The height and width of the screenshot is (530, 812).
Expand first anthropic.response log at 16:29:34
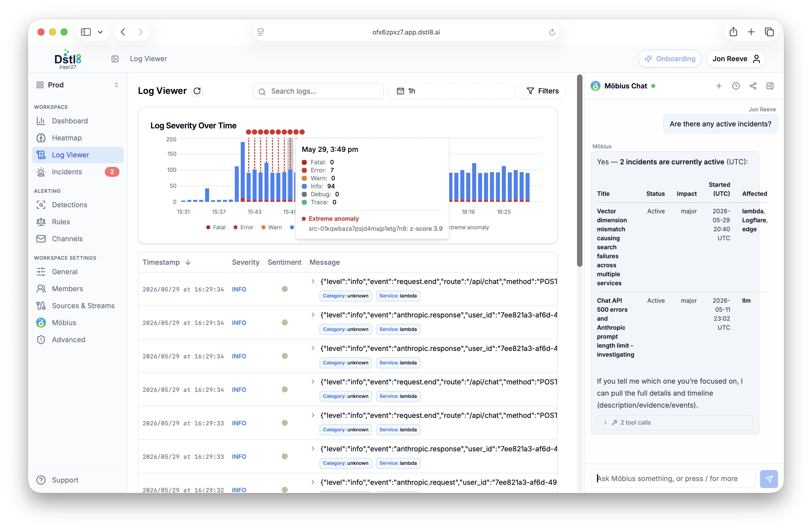313,315
